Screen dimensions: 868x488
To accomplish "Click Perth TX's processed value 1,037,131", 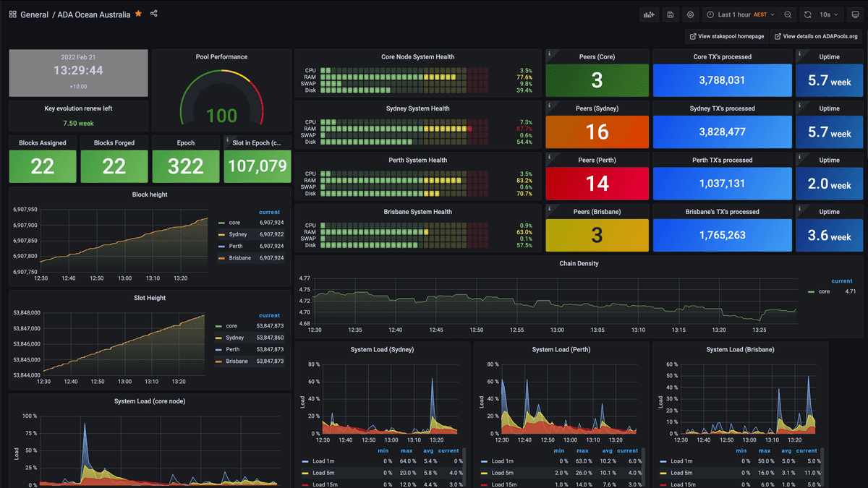I will coord(722,184).
